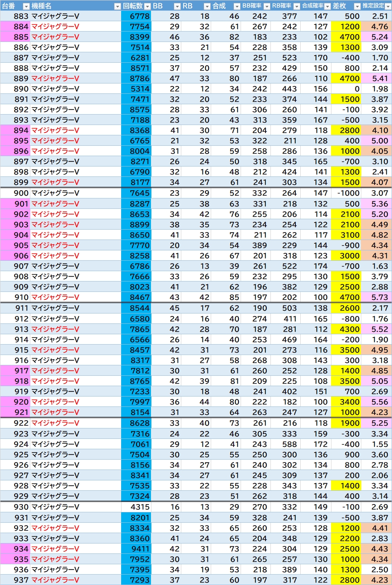Click difference 3000 in row 906
Screen dimensions: 392x585
click(x=346, y=256)
